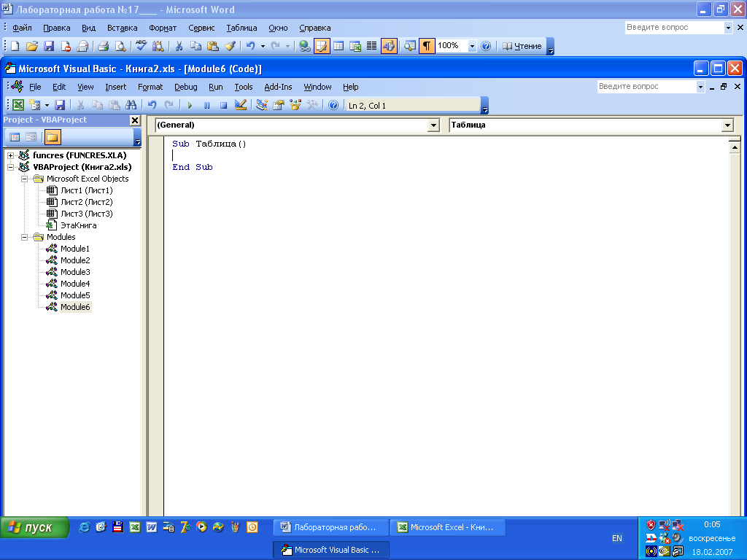Select Лист2 (Лист2) in project tree
Screen dimensions: 747x560
pyautogui.click(x=87, y=202)
